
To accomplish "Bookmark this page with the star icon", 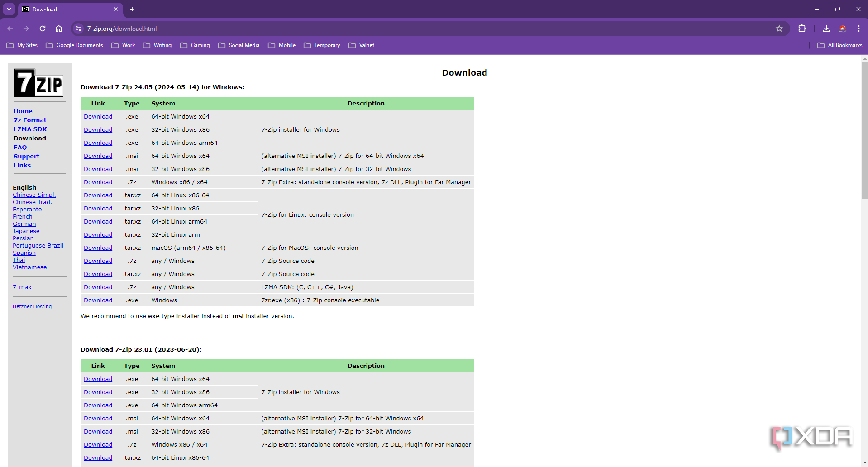I will tap(779, 29).
